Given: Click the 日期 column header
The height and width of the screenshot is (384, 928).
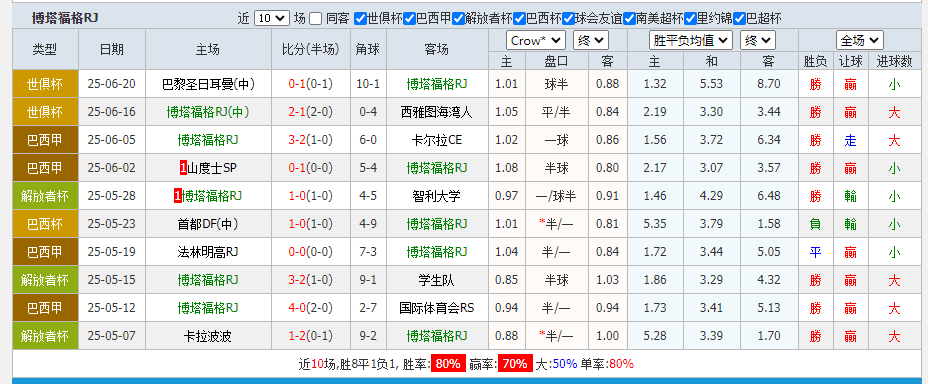Looking at the screenshot, I should 111,50.
